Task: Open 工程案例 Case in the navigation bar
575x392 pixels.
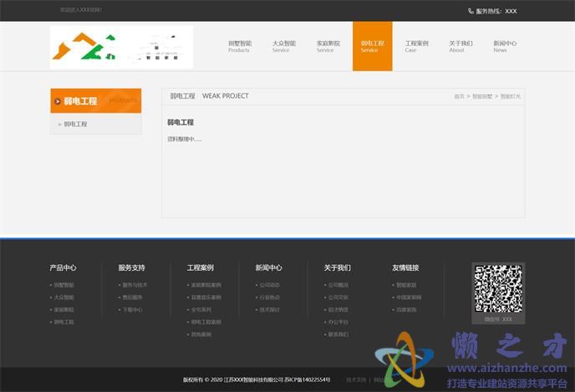Action: point(416,46)
